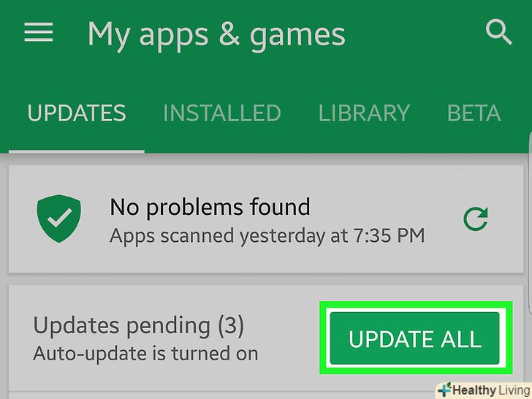Click the "Healthy Living" watermark text
This screenshot has height=399, width=532.
[x=491, y=390]
